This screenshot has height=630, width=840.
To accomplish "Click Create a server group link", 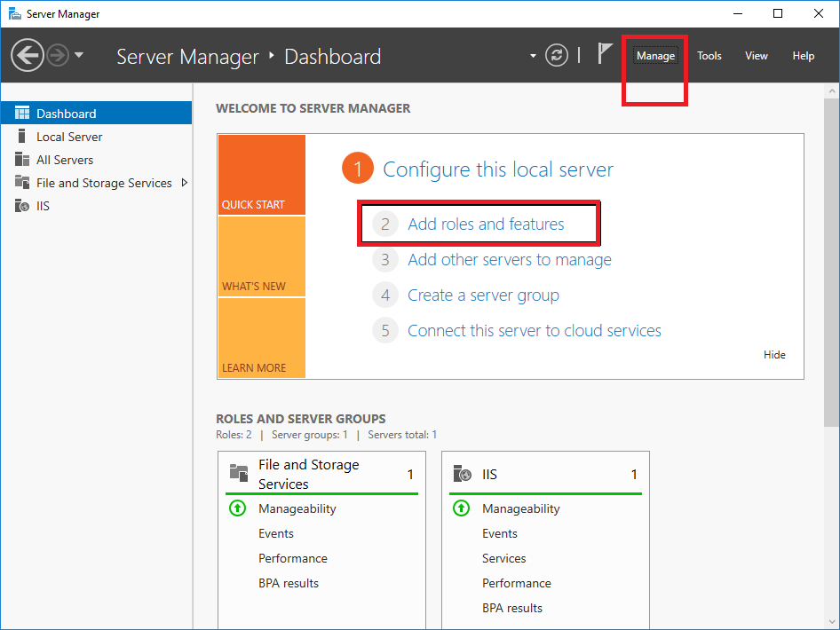I will (x=483, y=295).
